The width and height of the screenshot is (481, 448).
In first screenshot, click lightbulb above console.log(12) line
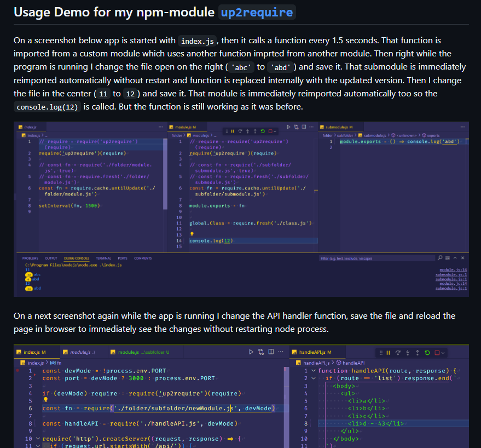[192, 234]
